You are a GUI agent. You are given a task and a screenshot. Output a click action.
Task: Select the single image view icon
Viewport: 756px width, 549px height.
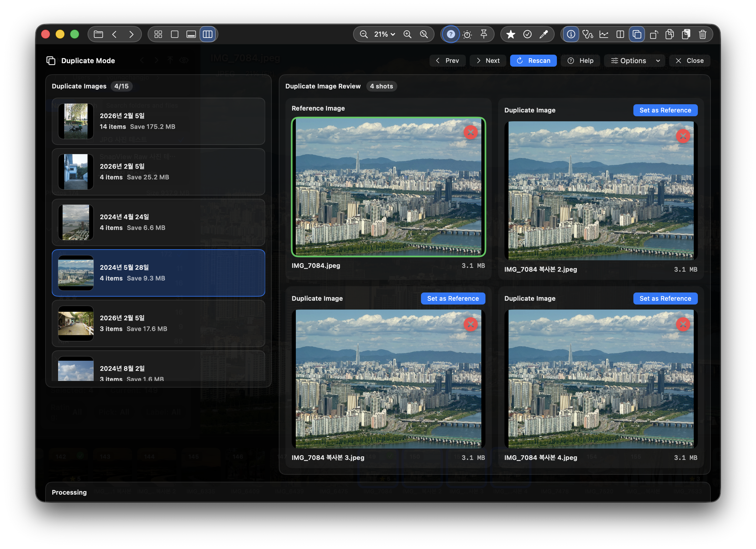175,34
